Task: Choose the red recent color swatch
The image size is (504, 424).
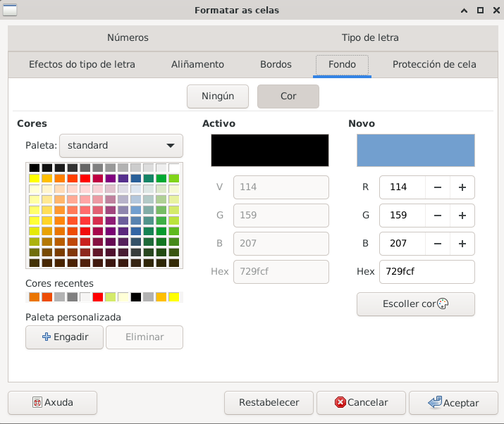Action: point(98,297)
